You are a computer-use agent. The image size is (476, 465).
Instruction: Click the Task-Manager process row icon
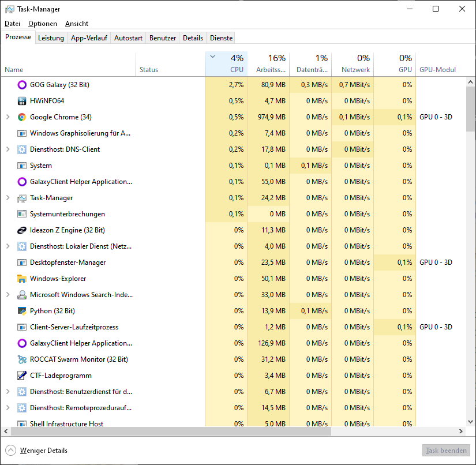tap(22, 198)
